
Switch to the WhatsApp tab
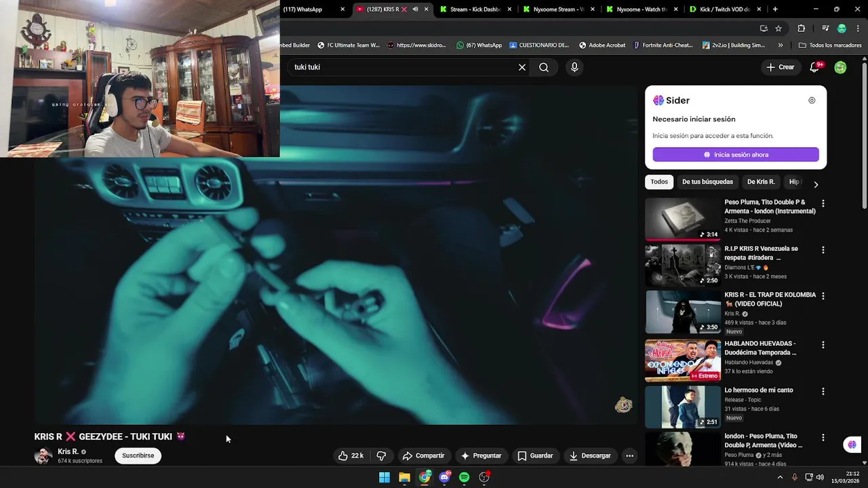click(x=309, y=9)
